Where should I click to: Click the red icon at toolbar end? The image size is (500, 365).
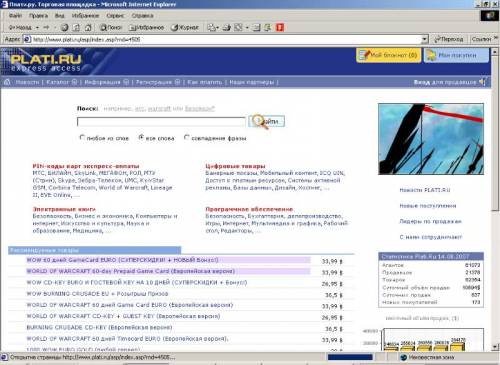[280, 28]
